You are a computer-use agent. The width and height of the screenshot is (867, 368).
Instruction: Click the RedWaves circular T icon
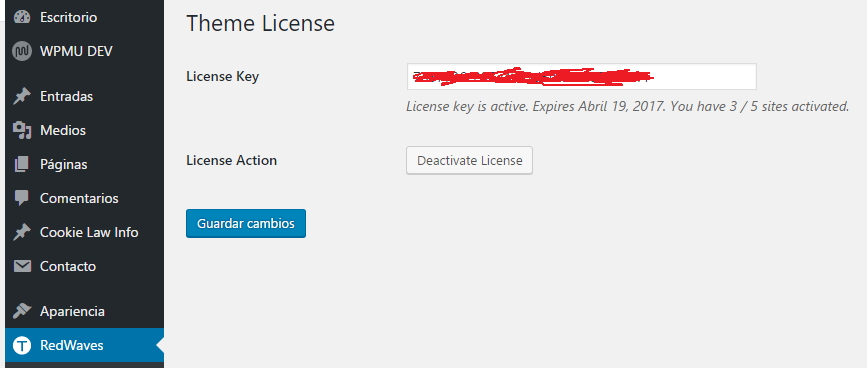(22, 346)
